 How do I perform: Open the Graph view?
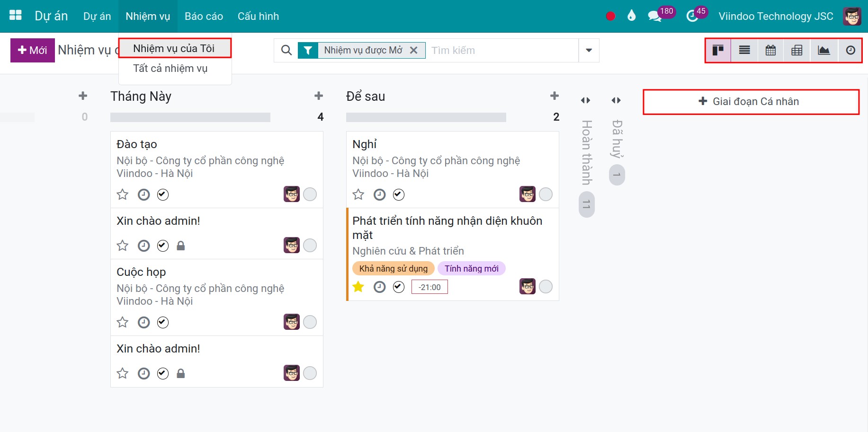(823, 50)
